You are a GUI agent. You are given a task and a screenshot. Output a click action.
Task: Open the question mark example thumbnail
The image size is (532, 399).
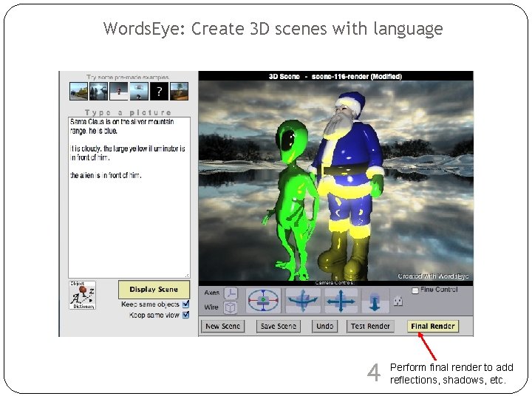[159, 92]
